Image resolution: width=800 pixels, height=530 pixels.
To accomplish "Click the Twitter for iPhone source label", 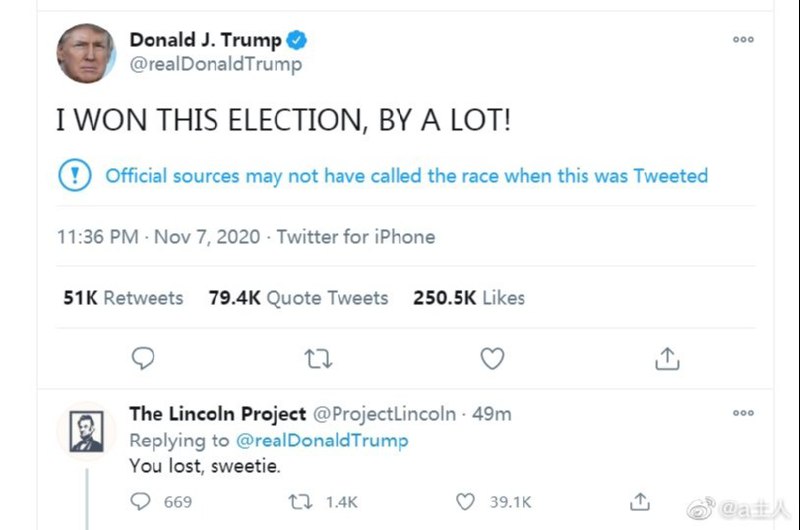I will pos(356,237).
